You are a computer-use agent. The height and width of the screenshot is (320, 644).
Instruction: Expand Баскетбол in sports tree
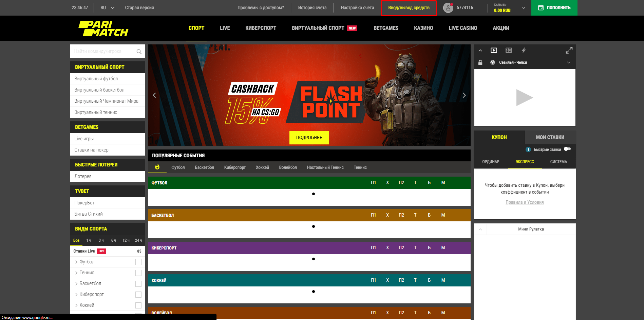pyautogui.click(x=76, y=284)
